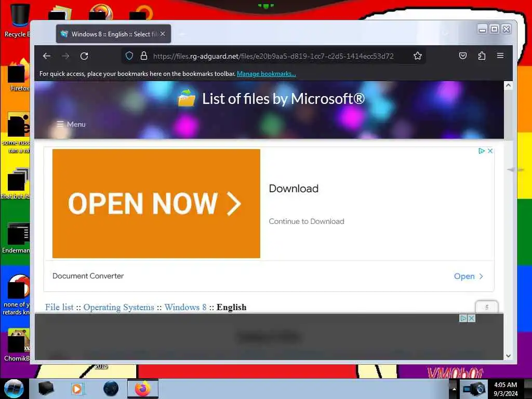This screenshot has height=399, width=532.
Task: Click the ad's Download heading
Action: 294,189
